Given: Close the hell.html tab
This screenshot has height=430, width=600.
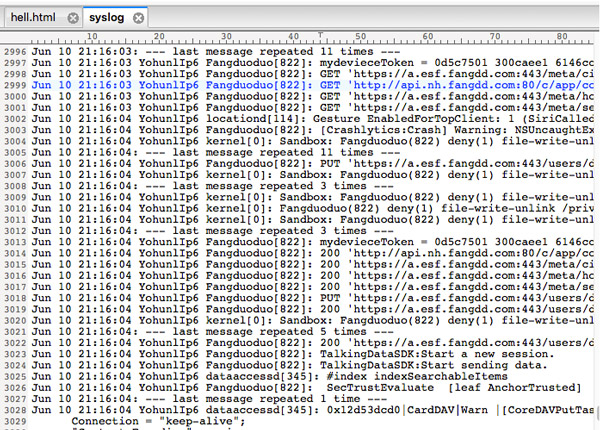Looking at the screenshot, I should point(73,18).
